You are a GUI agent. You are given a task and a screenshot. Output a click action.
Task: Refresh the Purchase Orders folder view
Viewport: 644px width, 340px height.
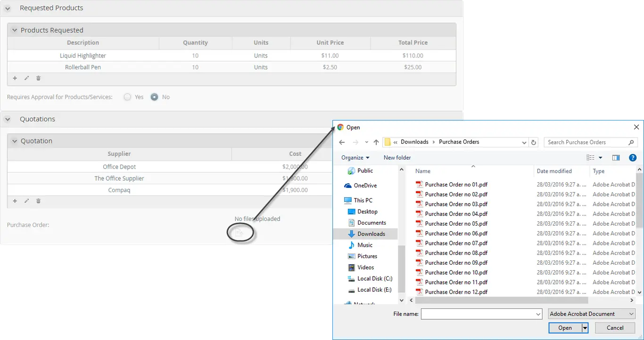pyautogui.click(x=534, y=142)
